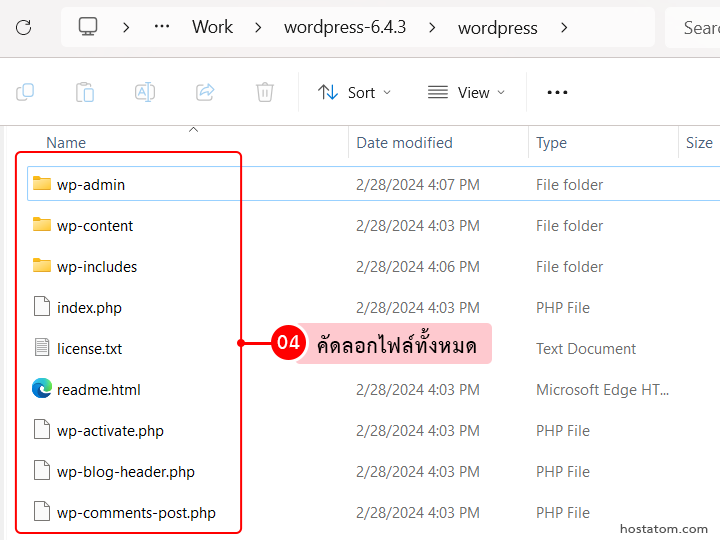The height and width of the screenshot is (540, 720).
Task: Click the Refresh icon in address bar
Action: pos(23,27)
